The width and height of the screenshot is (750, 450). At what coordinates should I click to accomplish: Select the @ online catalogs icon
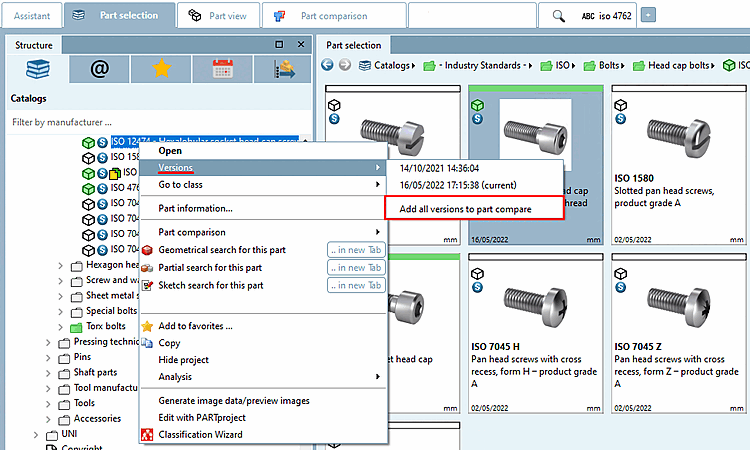pyautogui.click(x=99, y=69)
